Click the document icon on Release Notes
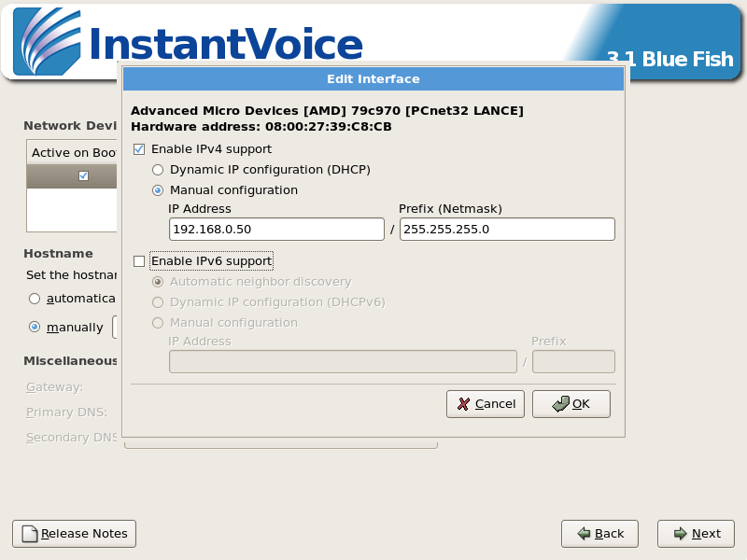The image size is (747, 560). pyautogui.click(x=29, y=534)
